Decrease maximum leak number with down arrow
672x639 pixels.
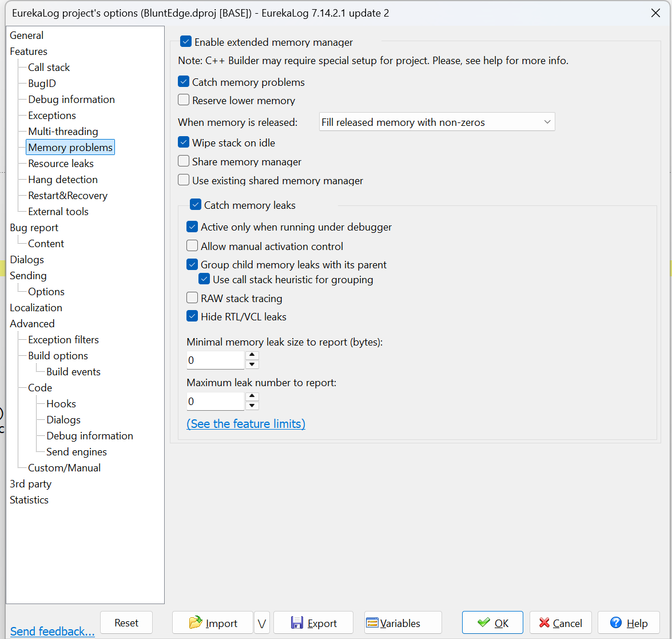[x=252, y=406]
